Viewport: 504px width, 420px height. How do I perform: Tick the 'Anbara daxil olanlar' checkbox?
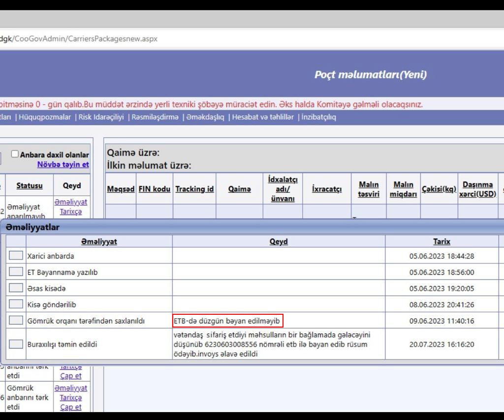pos(15,154)
